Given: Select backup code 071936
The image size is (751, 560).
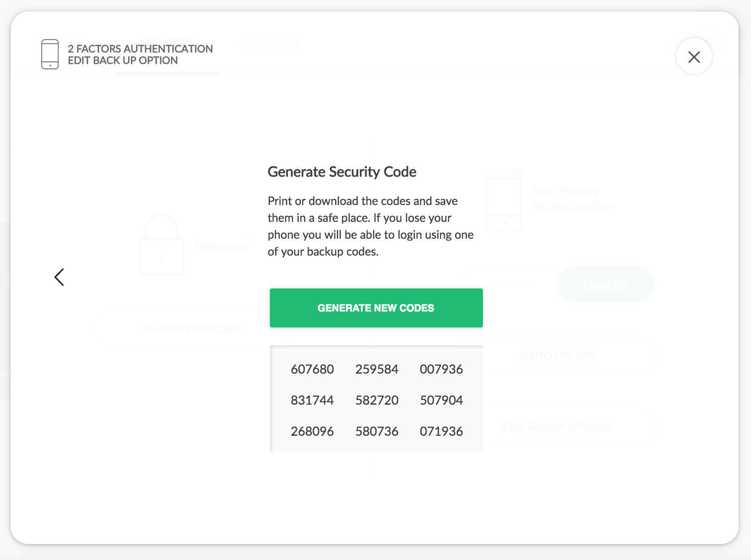Looking at the screenshot, I should (441, 431).
